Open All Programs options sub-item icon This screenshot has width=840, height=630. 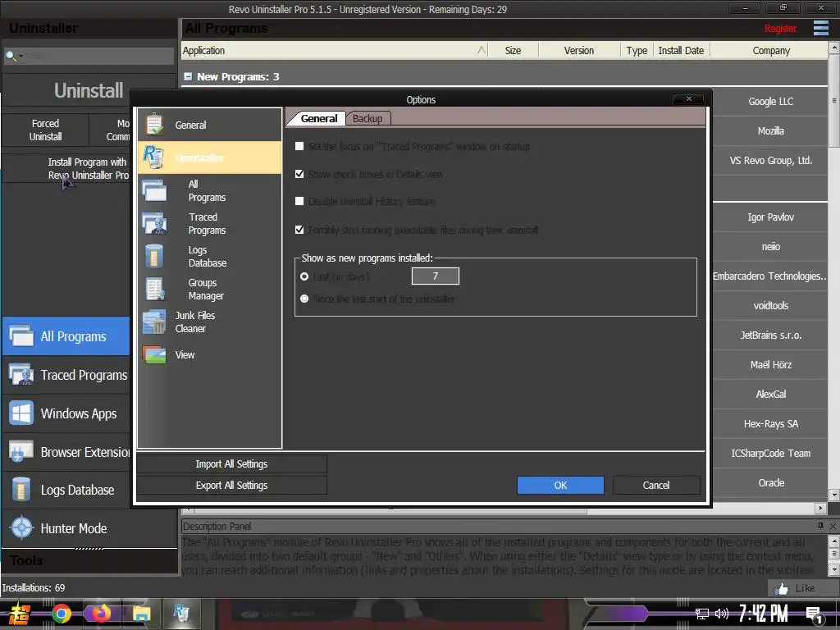click(154, 190)
